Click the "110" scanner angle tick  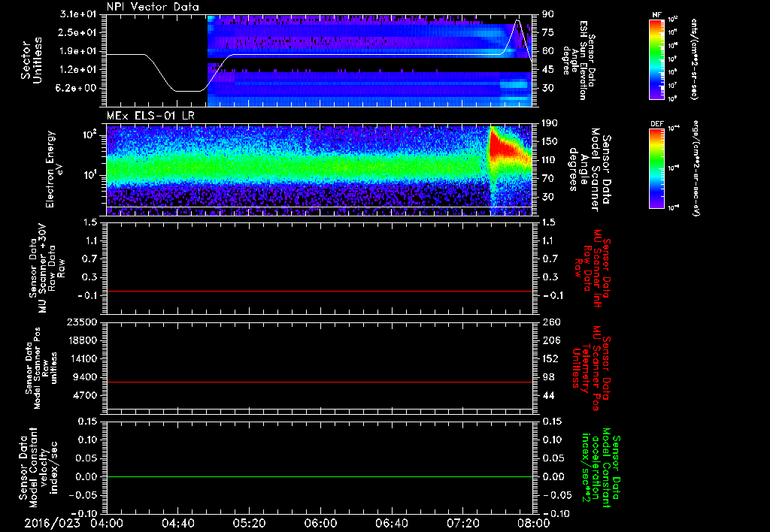click(x=550, y=160)
